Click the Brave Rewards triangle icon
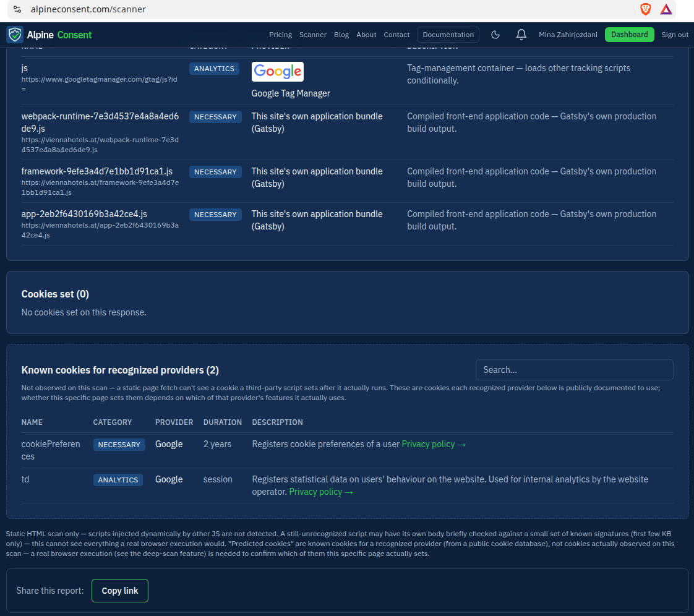 tap(666, 9)
